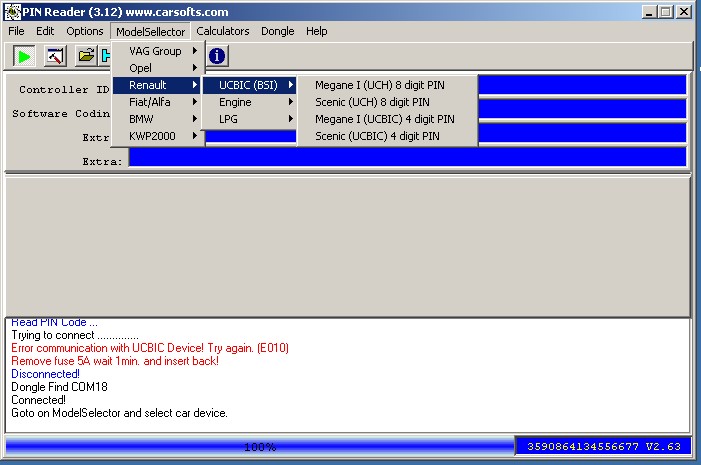701x465 pixels.
Task: Select Scenic (UCBIC) 4 digit PIN
Action: pos(388,136)
